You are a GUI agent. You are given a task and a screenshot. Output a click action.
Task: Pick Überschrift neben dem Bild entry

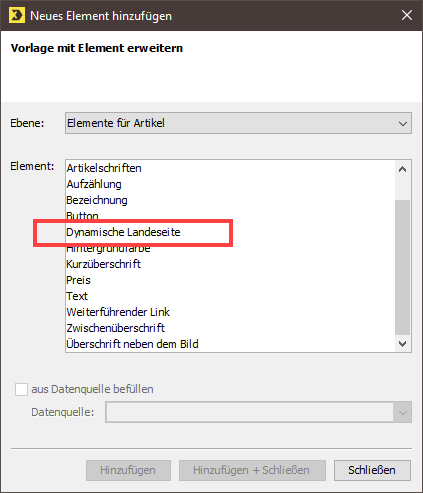point(132,344)
